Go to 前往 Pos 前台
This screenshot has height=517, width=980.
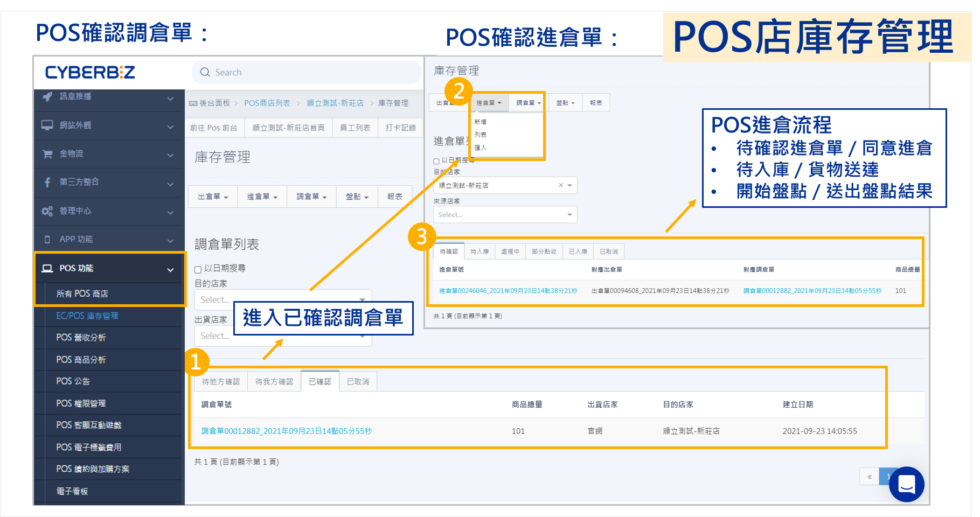(x=214, y=128)
